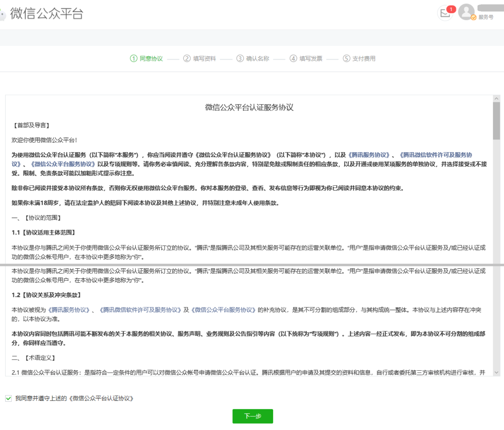This screenshot has height=430, width=504.
Task: Click the agreement scrollbar down arrow
Action: [x=497, y=372]
